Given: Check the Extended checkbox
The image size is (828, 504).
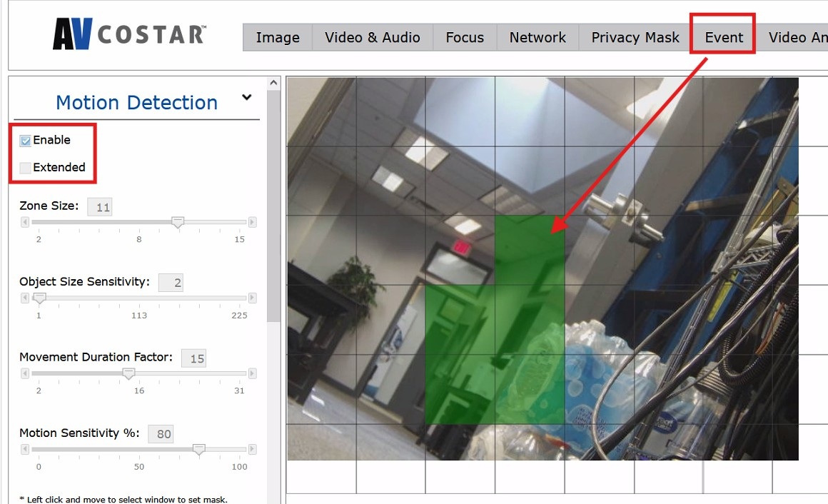Looking at the screenshot, I should point(26,168).
